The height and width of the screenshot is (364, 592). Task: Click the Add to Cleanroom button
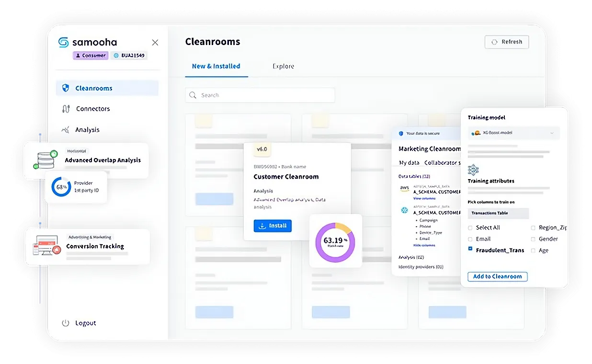click(x=497, y=277)
